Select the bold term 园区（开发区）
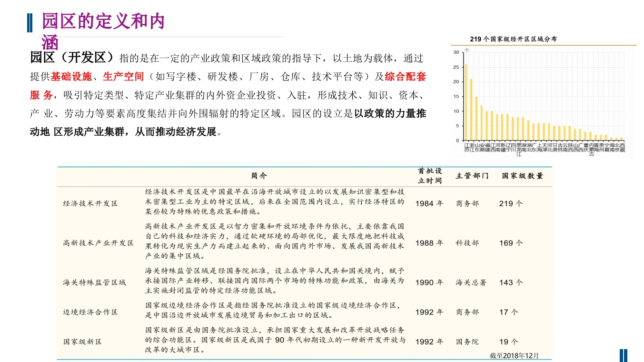The width and height of the screenshot is (644, 362). pos(72,58)
